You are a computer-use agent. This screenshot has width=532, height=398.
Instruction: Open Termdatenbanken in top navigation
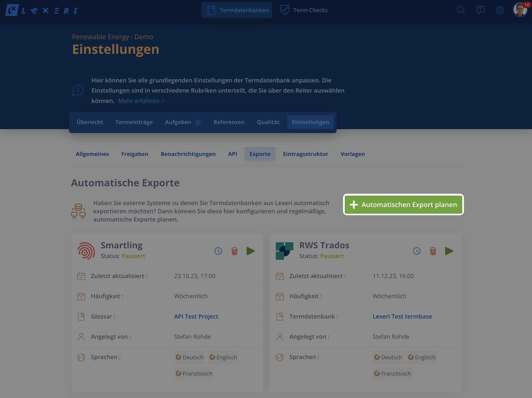point(237,10)
